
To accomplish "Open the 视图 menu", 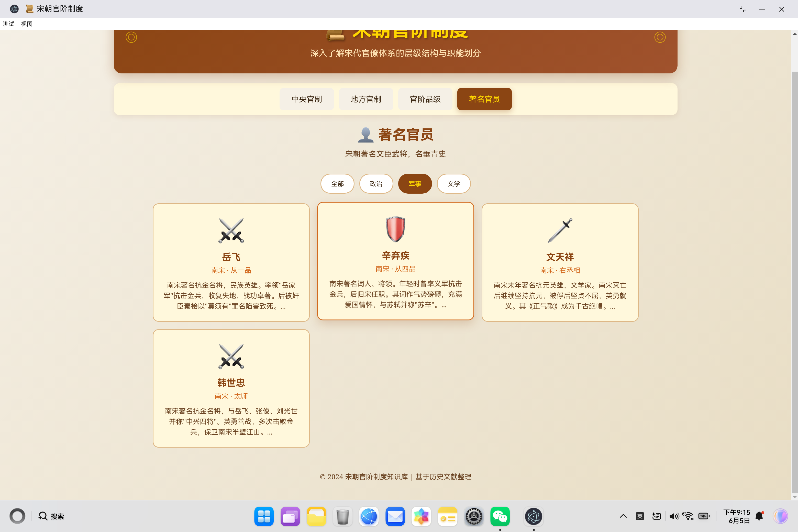I will pos(26,24).
